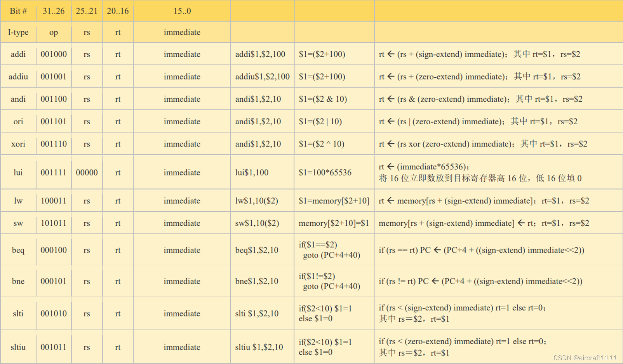Click meaning '$1=100*65536'
Viewport: 623px width, 364px height.
[x=325, y=172]
